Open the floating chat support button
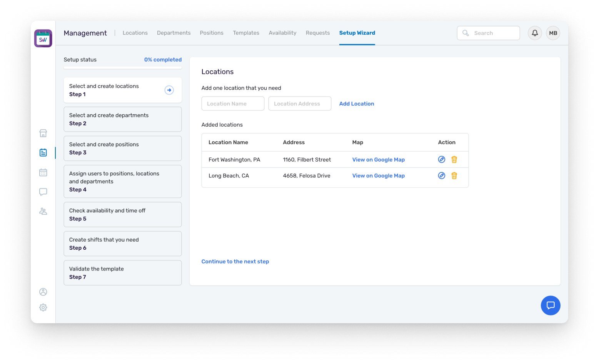Screen dimensions: 599x364 (551, 306)
